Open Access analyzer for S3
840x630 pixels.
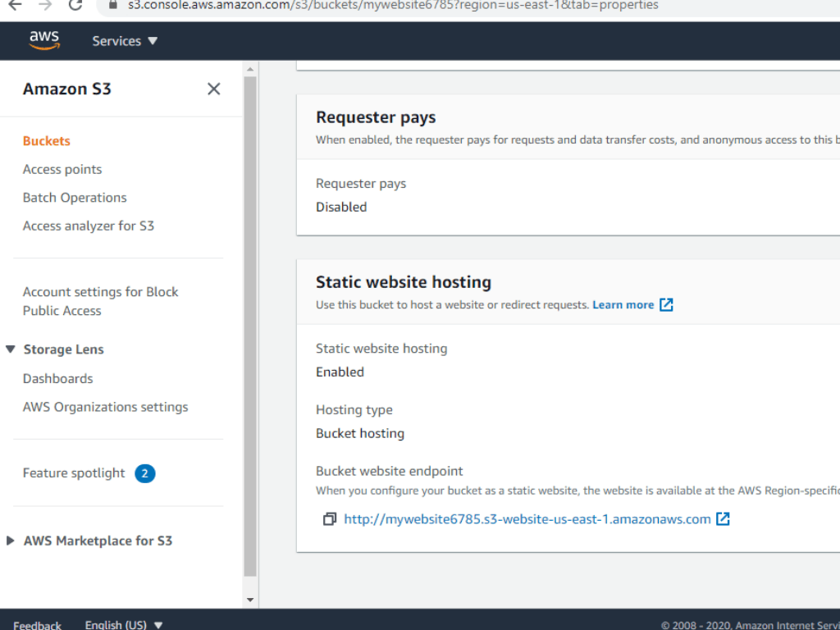coord(88,226)
